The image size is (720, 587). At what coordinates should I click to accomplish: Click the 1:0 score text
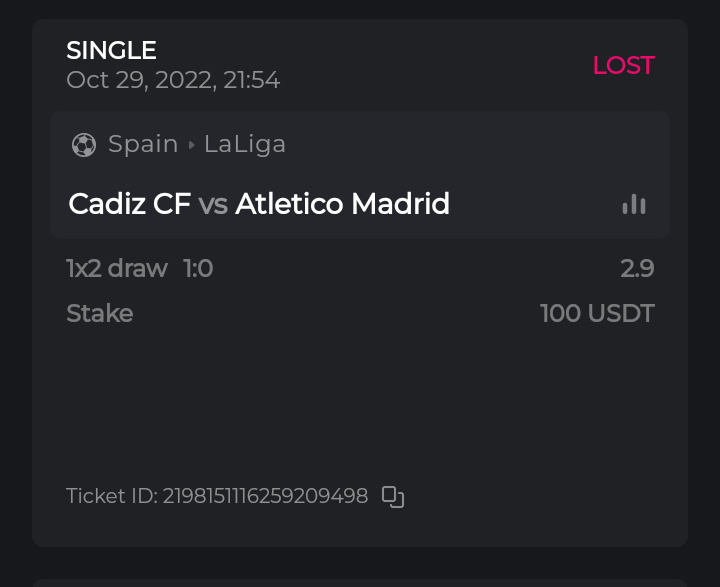point(198,268)
